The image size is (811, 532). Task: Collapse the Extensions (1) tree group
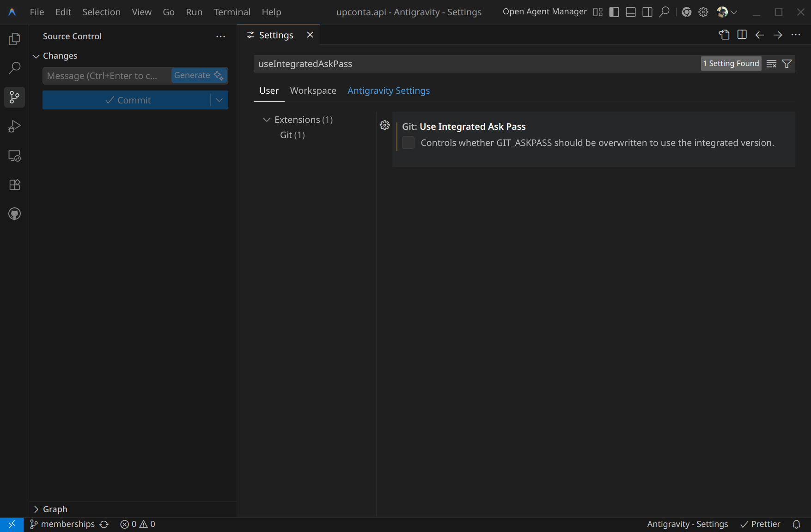pyautogui.click(x=267, y=120)
